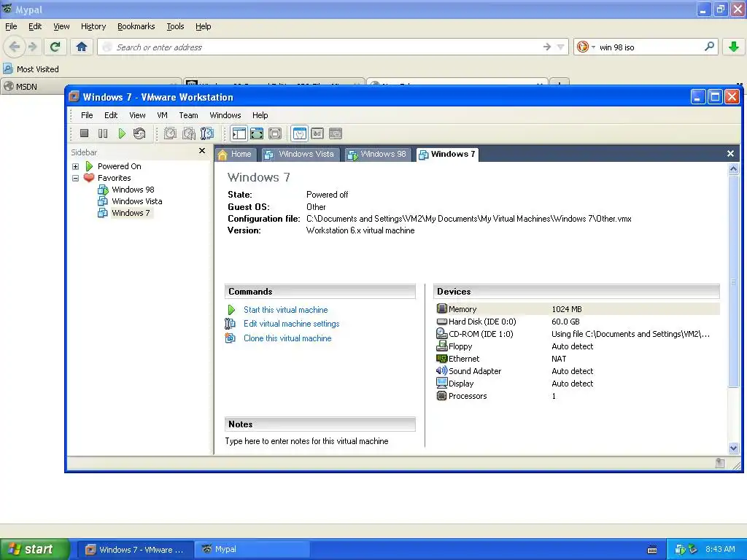
Task: Click the Revert to Snapshot toolbar icon
Action: click(x=189, y=134)
